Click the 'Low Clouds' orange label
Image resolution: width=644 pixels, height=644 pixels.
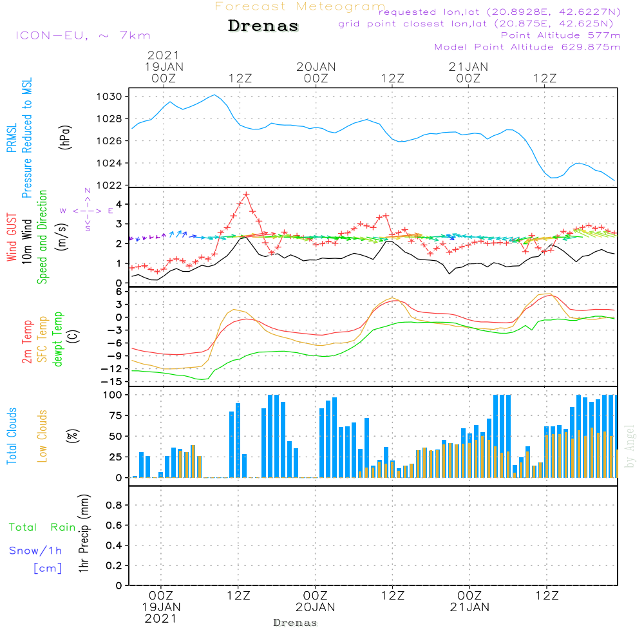(x=42, y=436)
